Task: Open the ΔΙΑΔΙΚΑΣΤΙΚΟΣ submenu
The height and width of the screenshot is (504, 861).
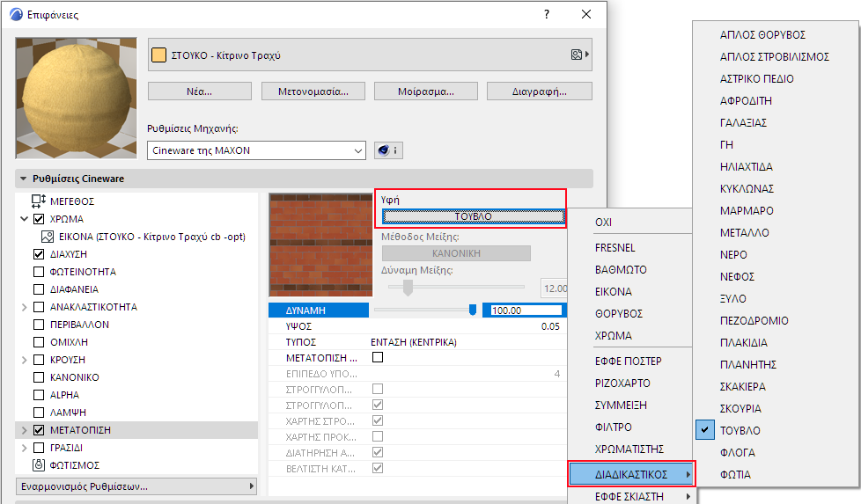Action: point(631,474)
